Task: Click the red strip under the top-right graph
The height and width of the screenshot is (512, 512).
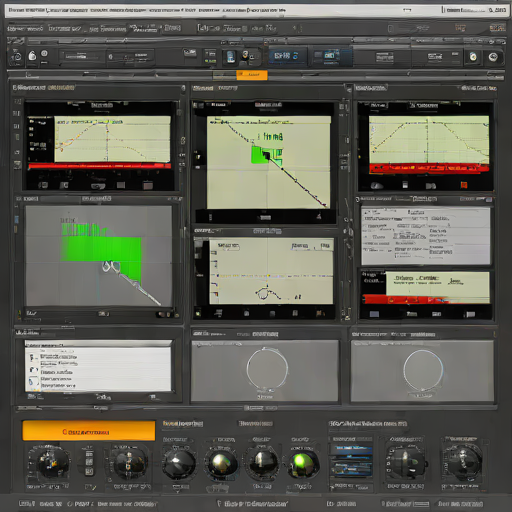Action: tap(429, 168)
